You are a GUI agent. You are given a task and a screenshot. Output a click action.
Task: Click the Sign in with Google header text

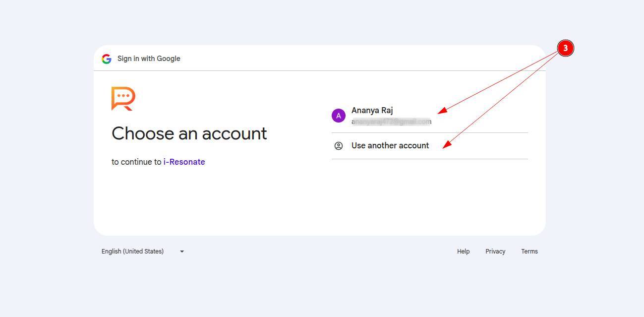[149, 59]
